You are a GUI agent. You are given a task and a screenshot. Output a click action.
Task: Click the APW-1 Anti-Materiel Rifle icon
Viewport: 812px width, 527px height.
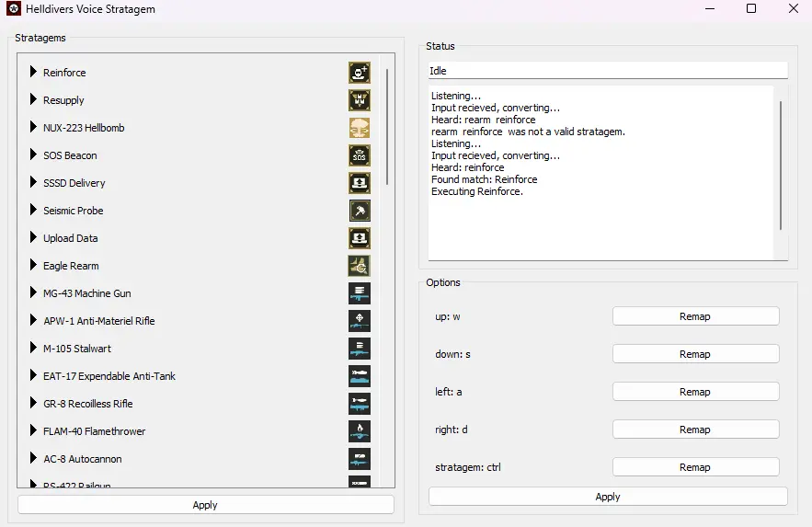360,321
